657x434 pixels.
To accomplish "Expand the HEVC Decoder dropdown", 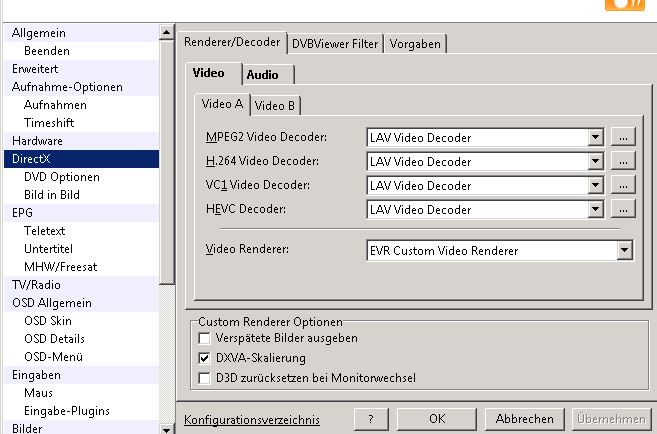I will pos(596,210).
